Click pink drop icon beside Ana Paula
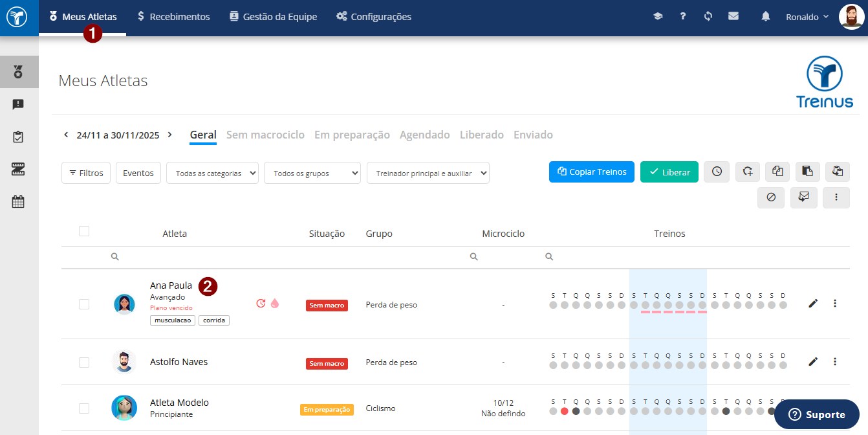The width and height of the screenshot is (868, 435). [x=275, y=303]
